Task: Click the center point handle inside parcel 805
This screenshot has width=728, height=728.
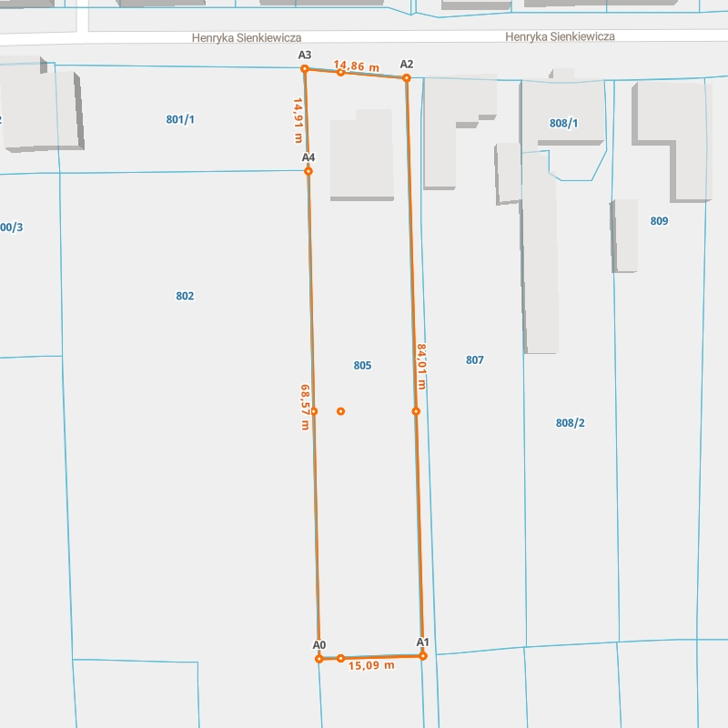Action: [x=340, y=411]
